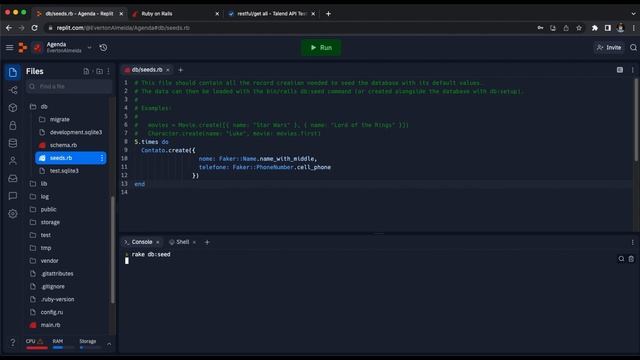Open the user authentication sidebar icon

pyautogui.click(x=13, y=160)
